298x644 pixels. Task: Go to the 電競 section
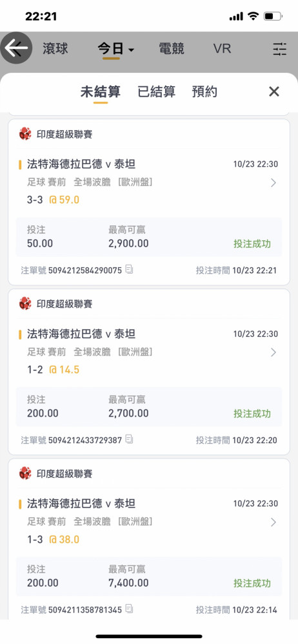pyautogui.click(x=171, y=49)
